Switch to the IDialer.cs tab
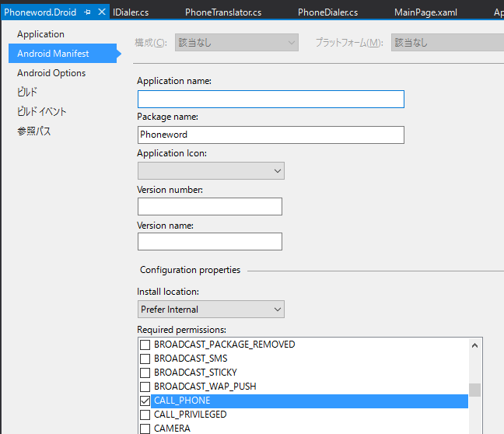Image resolution: width=504 pixels, height=434 pixels. [x=131, y=12]
